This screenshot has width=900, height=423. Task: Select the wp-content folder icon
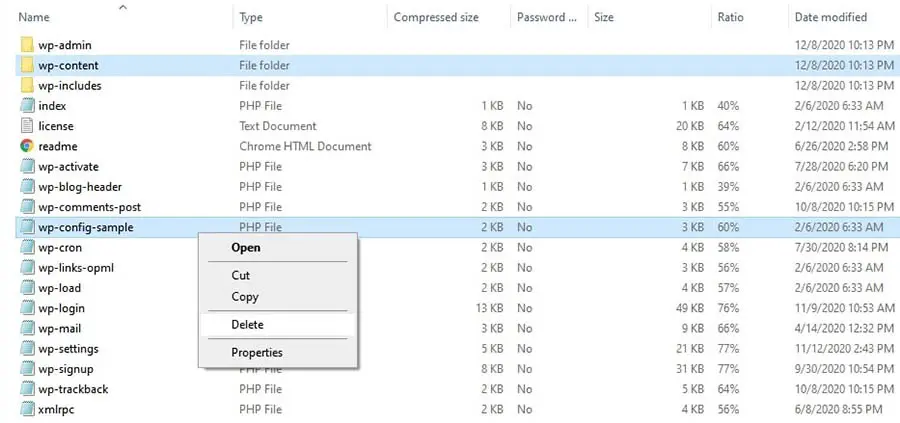tap(27, 66)
